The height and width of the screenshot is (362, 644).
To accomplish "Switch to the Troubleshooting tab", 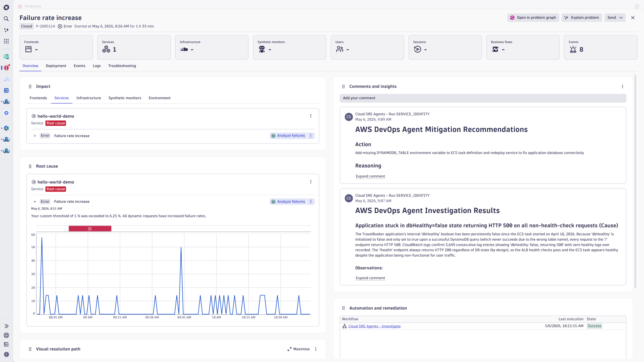I will pyautogui.click(x=122, y=66).
